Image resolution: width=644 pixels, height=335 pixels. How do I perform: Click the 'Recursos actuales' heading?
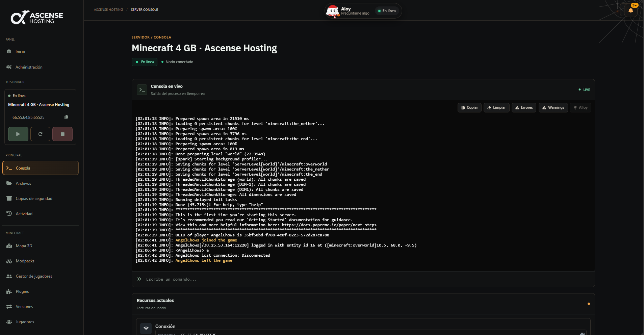click(x=155, y=300)
